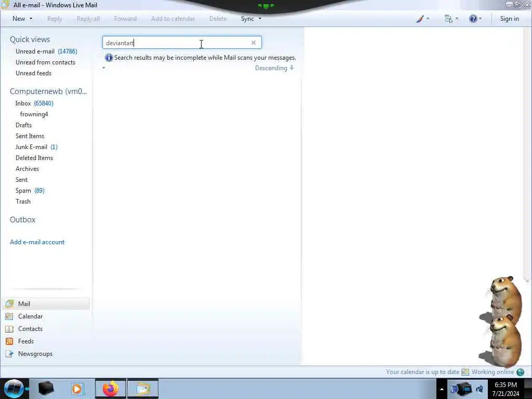The image size is (532, 399).
Task: Click Add to calendar in toolbar
Action: point(173,19)
